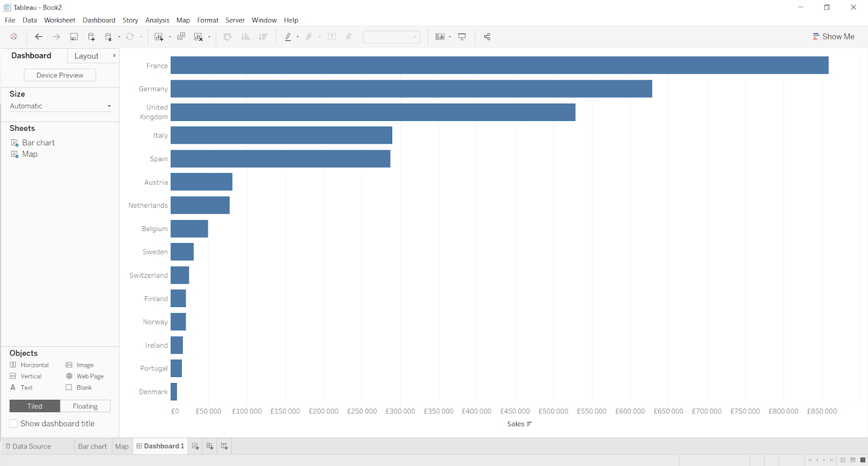Click the Save icon in toolbar
Screen dimensions: 868x466
[x=74, y=37]
